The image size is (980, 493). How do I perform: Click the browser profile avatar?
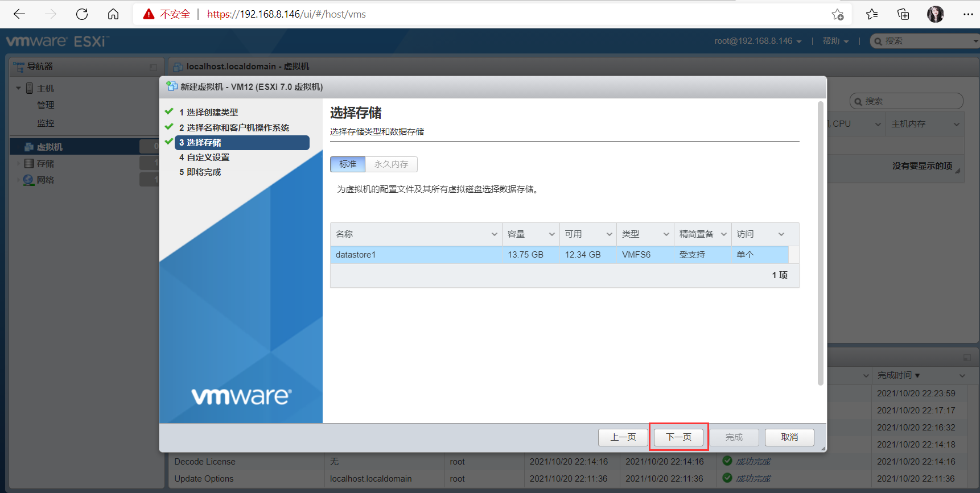935,14
